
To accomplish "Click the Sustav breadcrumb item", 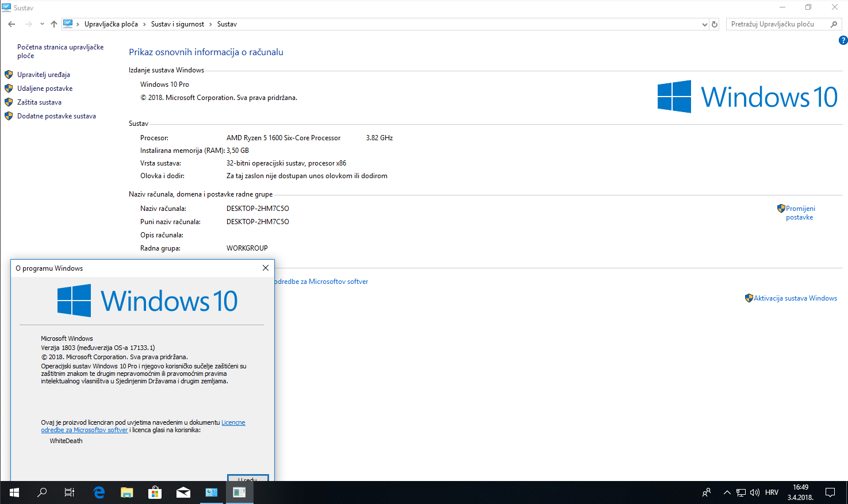I will click(x=227, y=24).
